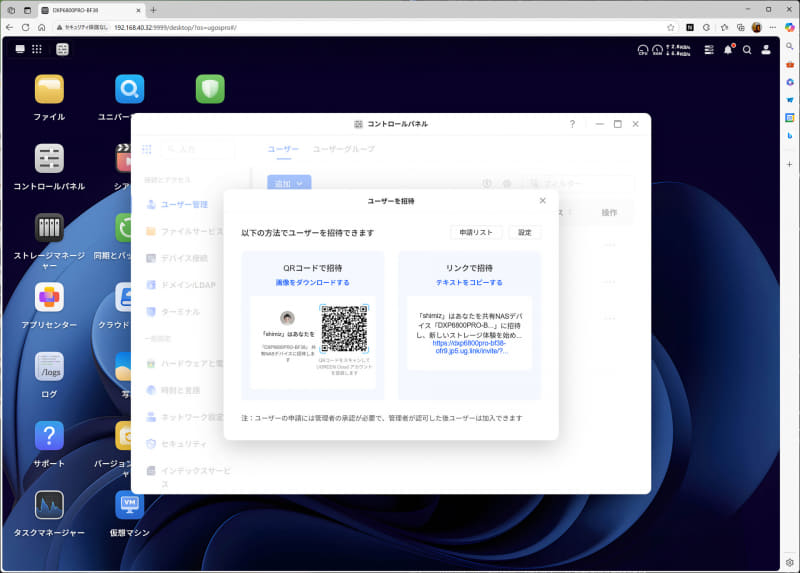Open the user account icon in top bar
Viewport: 800px width, 573px height.
(766, 49)
